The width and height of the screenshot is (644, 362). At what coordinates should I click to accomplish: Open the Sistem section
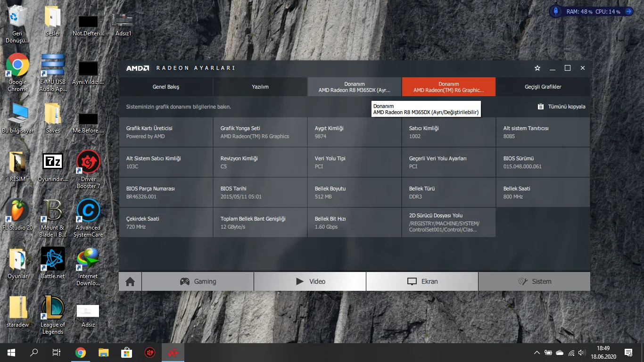(534, 281)
